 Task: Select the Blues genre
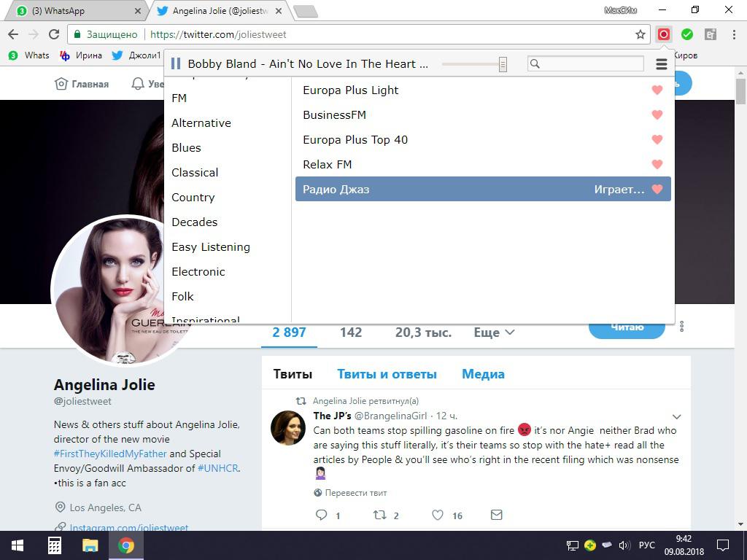186,147
